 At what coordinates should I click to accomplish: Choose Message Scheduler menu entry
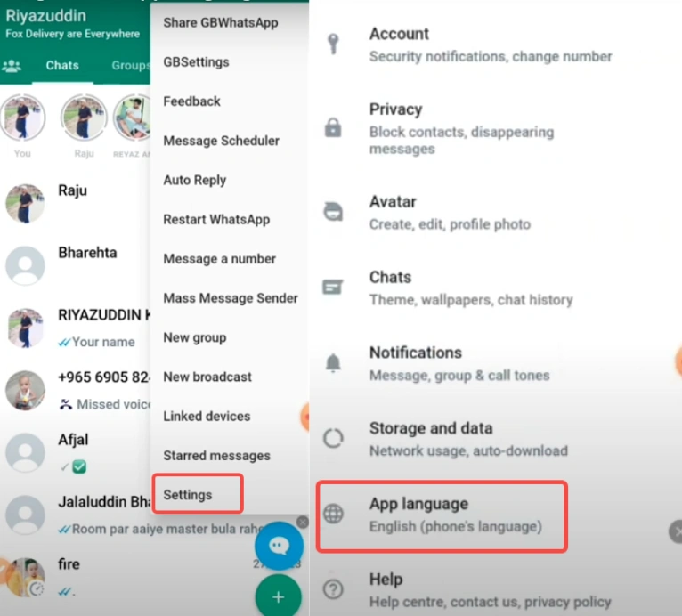[221, 141]
